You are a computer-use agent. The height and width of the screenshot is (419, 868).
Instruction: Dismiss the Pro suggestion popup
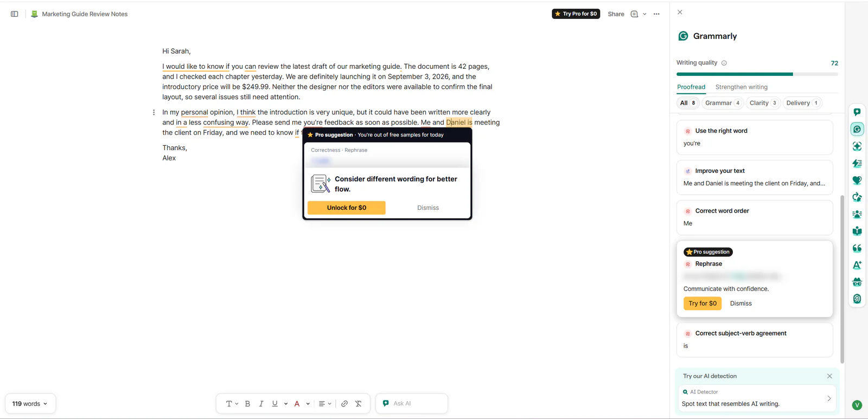[428, 208]
